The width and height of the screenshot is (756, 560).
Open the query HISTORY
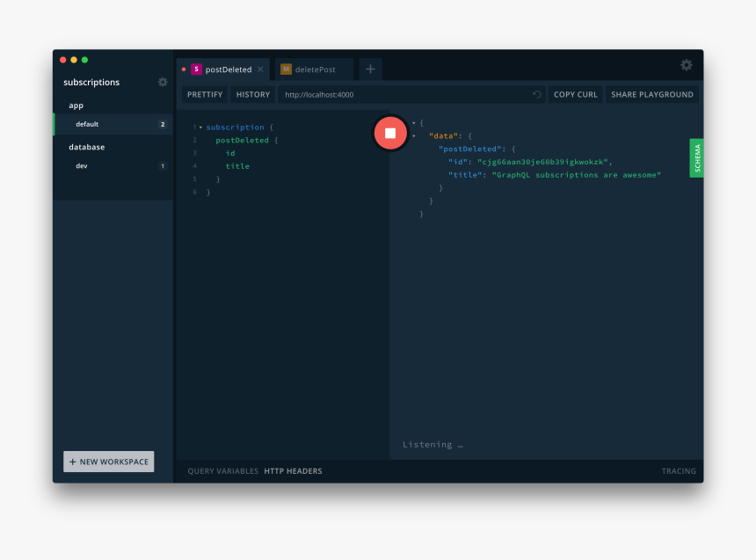coord(253,95)
